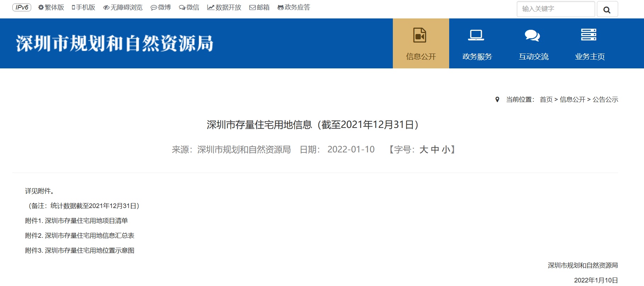The image size is (644, 286).
Task: Click the signature date 2022年1月10日
Action: 596,280
